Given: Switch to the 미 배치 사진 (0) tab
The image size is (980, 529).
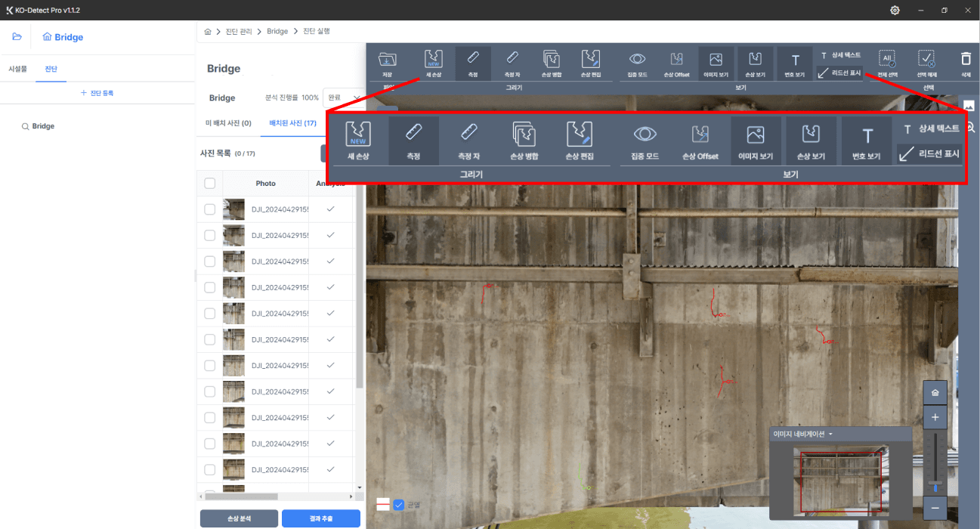Looking at the screenshot, I should coord(228,123).
